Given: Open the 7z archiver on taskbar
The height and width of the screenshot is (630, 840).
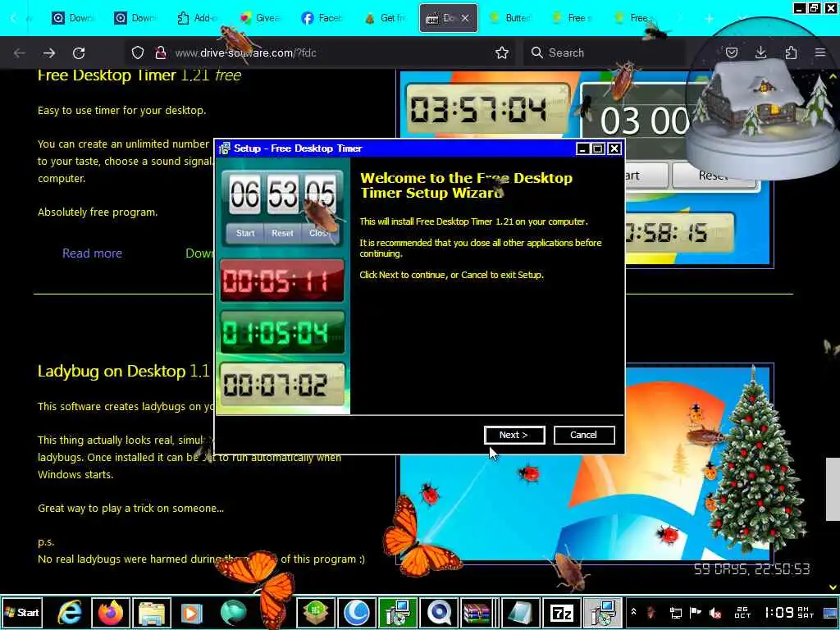Looking at the screenshot, I should [x=561, y=612].
